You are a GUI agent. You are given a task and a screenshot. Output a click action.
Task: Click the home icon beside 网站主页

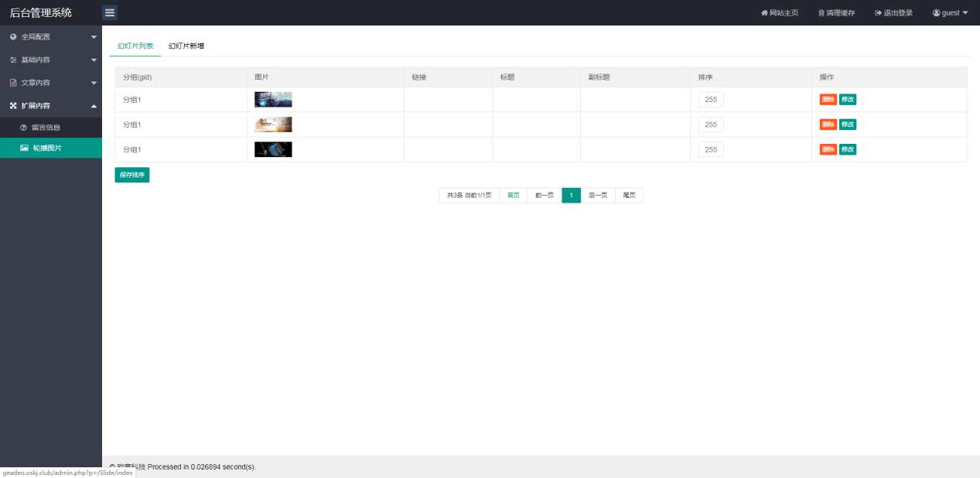tap(764, 13)
